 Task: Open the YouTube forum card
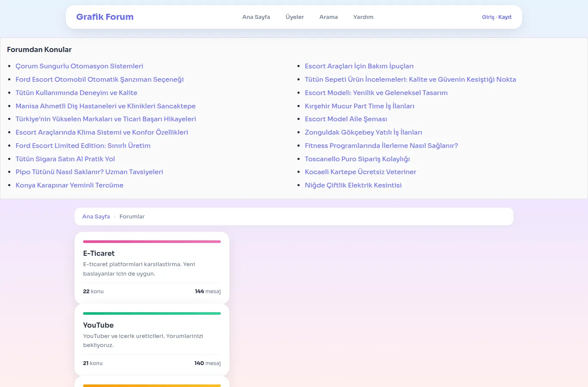click(152, 340)
